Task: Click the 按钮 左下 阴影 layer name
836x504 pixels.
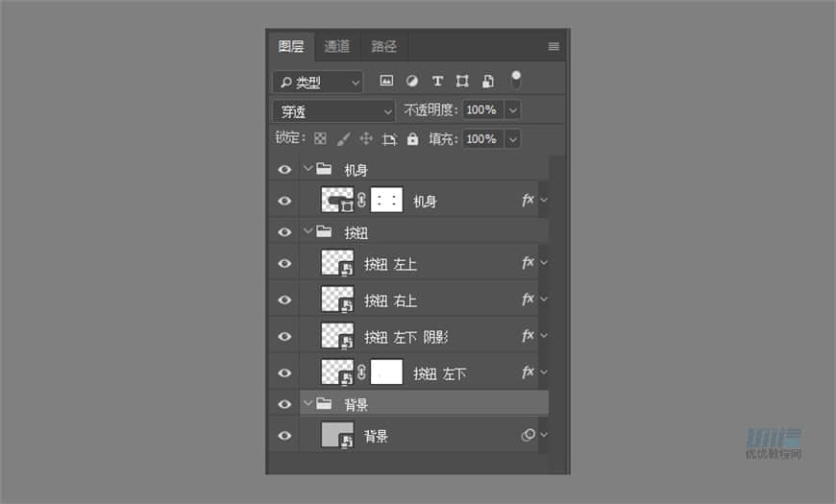Action: coord(406,337)
